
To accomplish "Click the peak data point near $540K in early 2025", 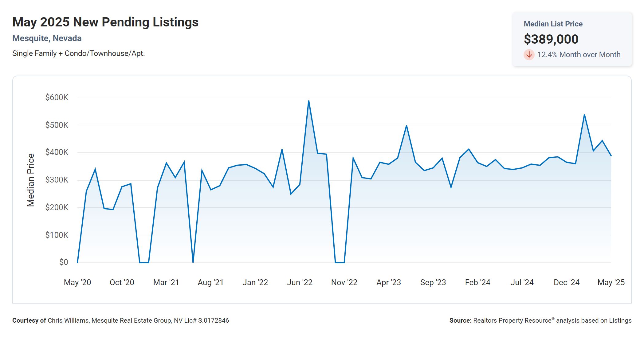I will tap(584, 115).
